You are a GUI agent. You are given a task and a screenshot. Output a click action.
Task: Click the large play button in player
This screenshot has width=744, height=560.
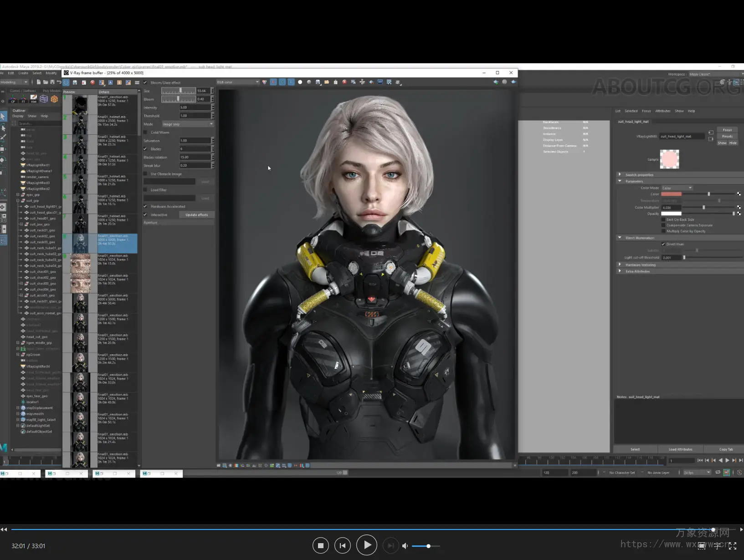point(367,545)
